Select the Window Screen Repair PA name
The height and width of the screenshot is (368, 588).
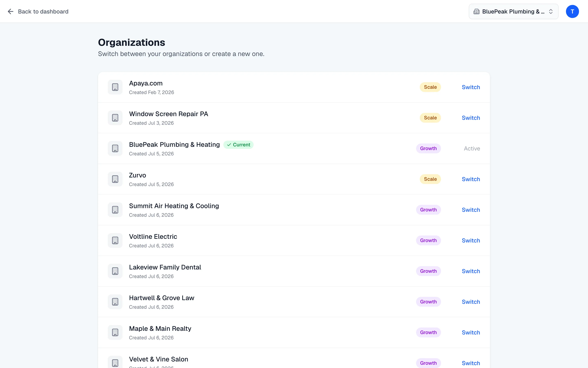[168, 114]
